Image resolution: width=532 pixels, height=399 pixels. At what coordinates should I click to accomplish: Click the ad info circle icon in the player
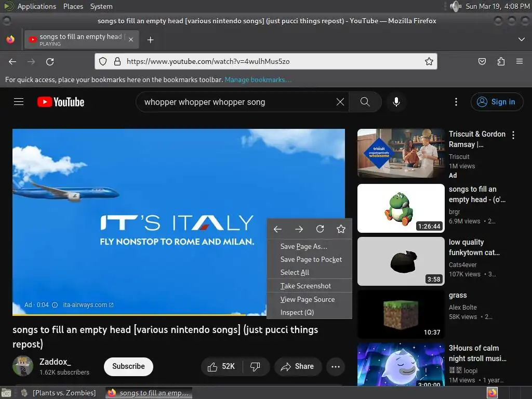[55, 304]
